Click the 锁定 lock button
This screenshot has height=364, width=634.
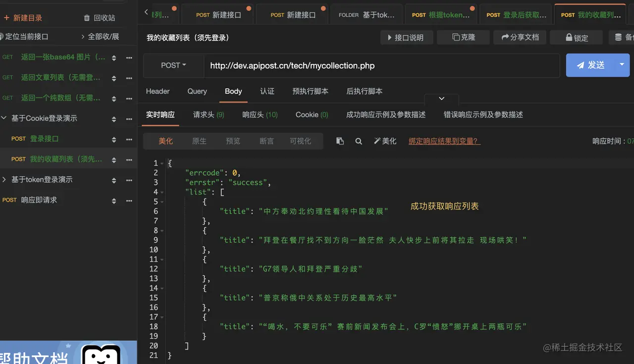coord(577,38)
